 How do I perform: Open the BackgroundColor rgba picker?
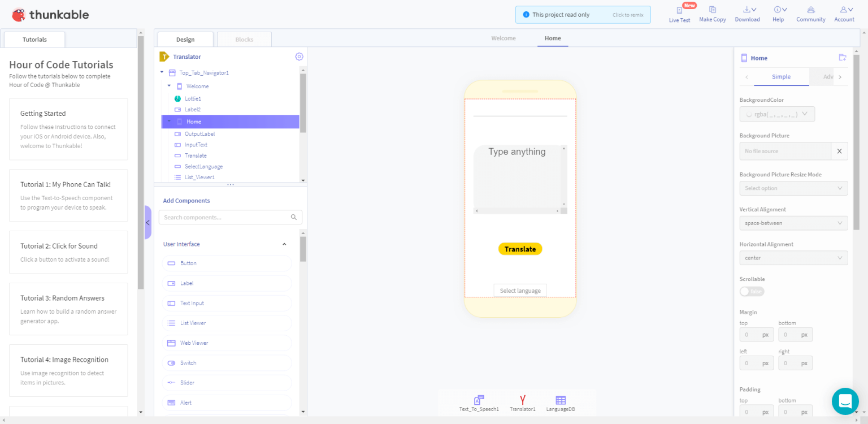pyautogui.click(x=777, y=114)
